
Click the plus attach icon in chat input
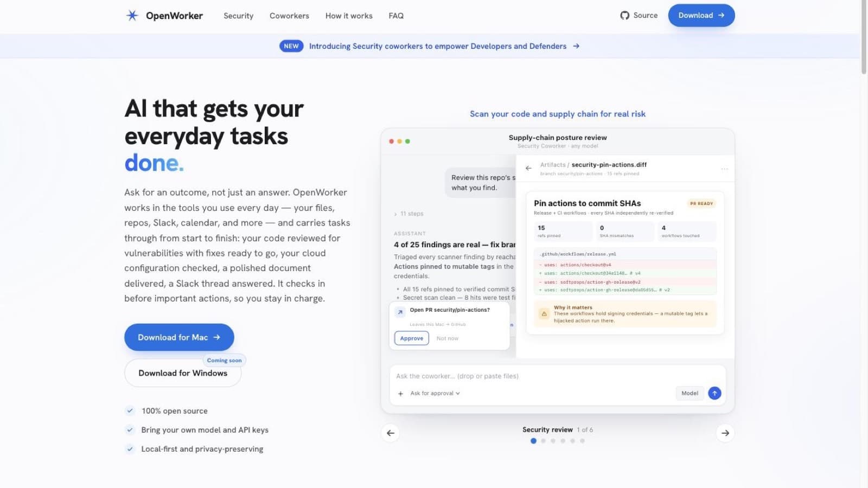point(400,394)
